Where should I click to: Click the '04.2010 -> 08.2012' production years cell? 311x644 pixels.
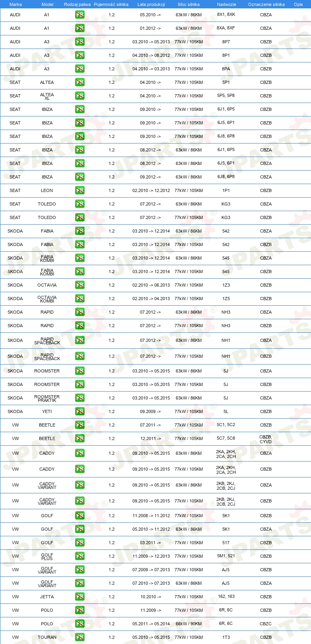click(x=151, y=55)
